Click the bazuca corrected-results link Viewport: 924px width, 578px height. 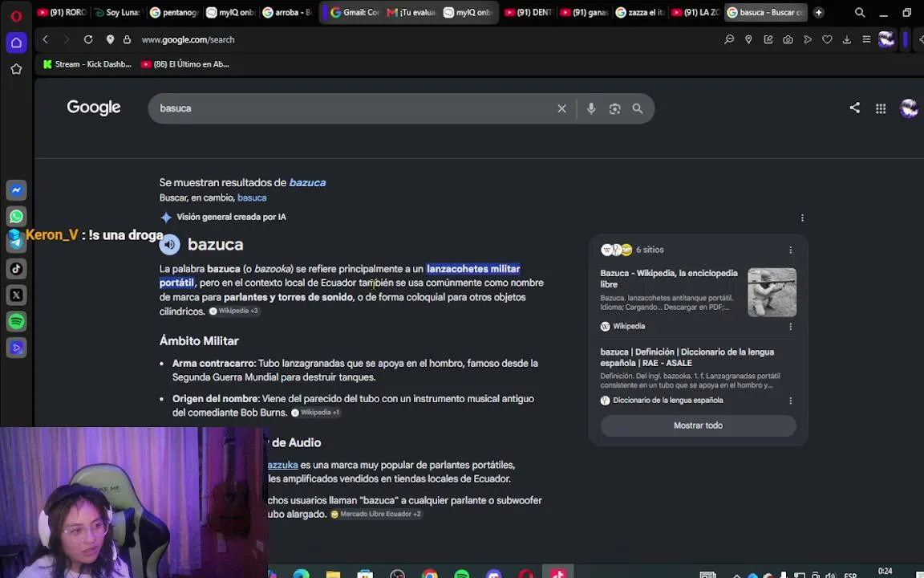tap(307, 183)
